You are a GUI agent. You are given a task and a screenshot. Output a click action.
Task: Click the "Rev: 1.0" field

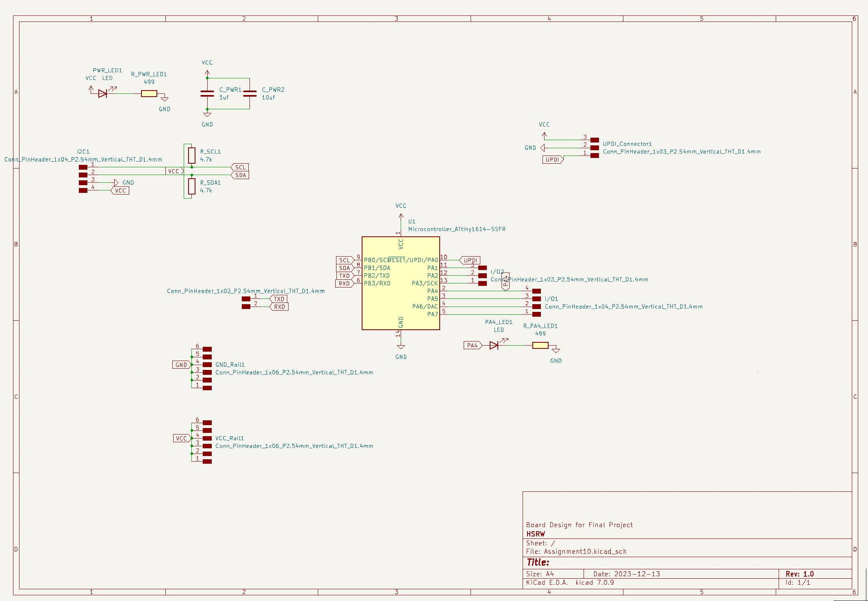800,574
